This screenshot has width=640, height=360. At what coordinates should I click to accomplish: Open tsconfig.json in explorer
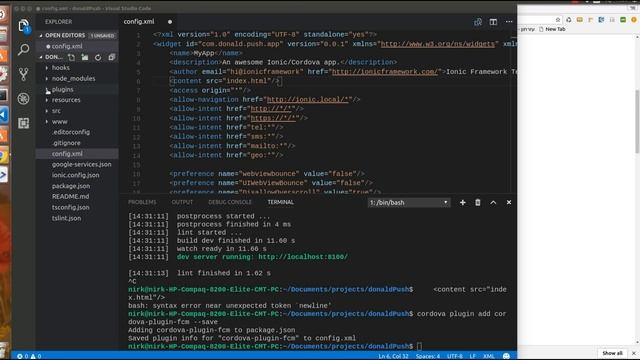click(70, 207)
